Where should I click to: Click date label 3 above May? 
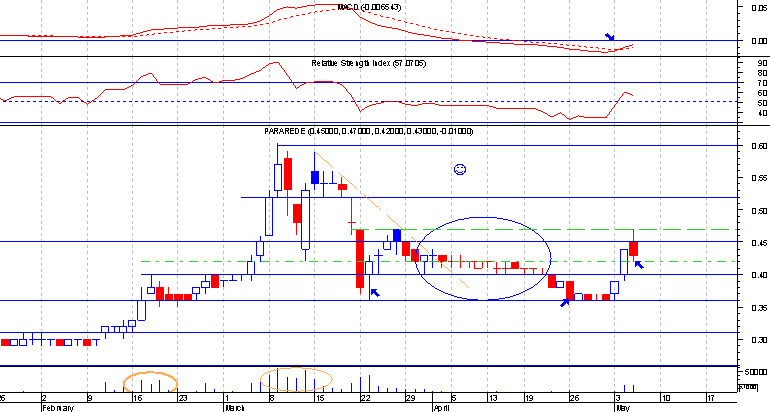(618, 398)
